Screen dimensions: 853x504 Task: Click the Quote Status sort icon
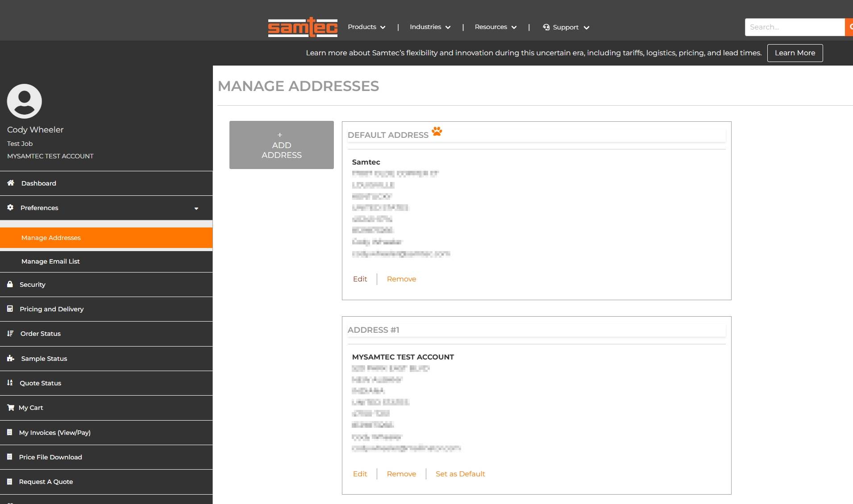tap(10, 383)
